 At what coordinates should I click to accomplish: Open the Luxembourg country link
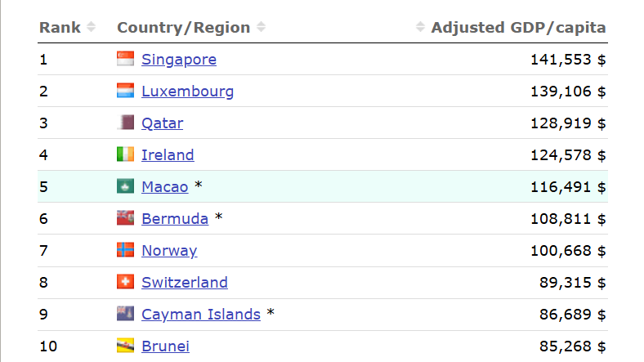pyautogui.click(x=187, y=92)
